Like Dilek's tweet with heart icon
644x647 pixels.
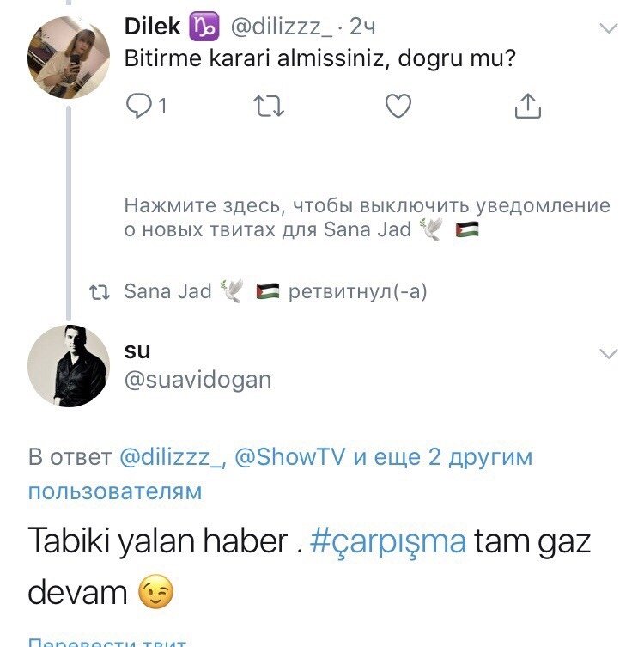click(398, 106)
